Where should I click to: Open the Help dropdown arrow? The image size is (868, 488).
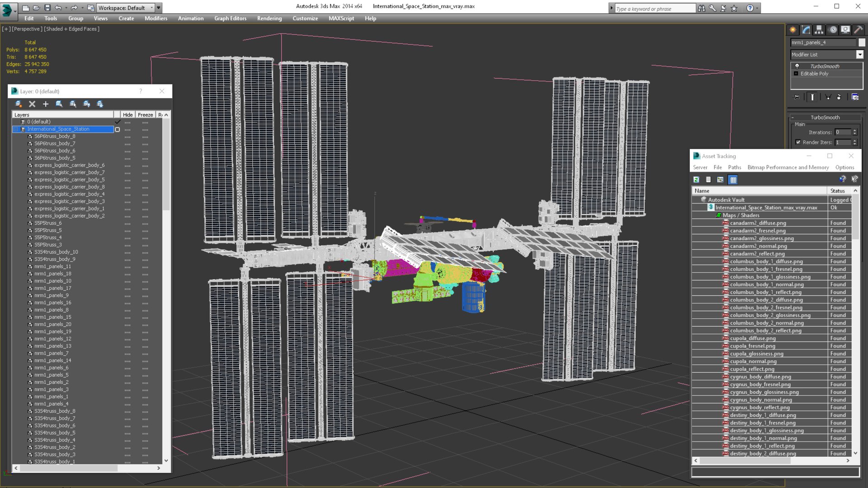[x=757, y=8]
